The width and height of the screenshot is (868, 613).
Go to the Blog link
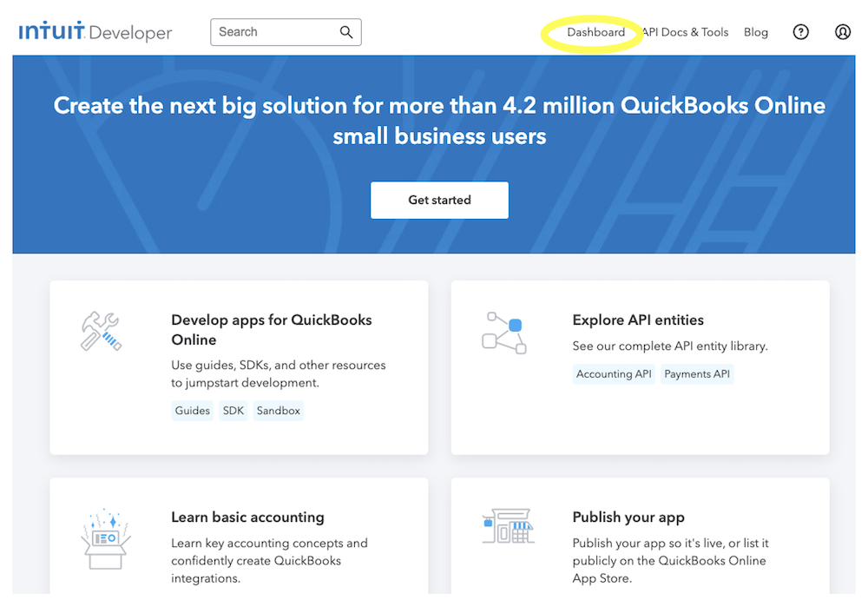[756, 32]
